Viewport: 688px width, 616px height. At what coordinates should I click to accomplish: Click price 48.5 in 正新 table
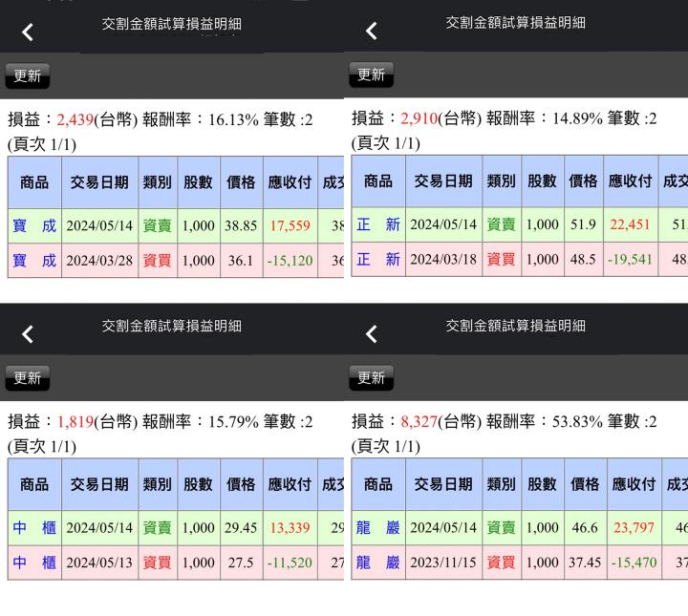click(583, 259)
